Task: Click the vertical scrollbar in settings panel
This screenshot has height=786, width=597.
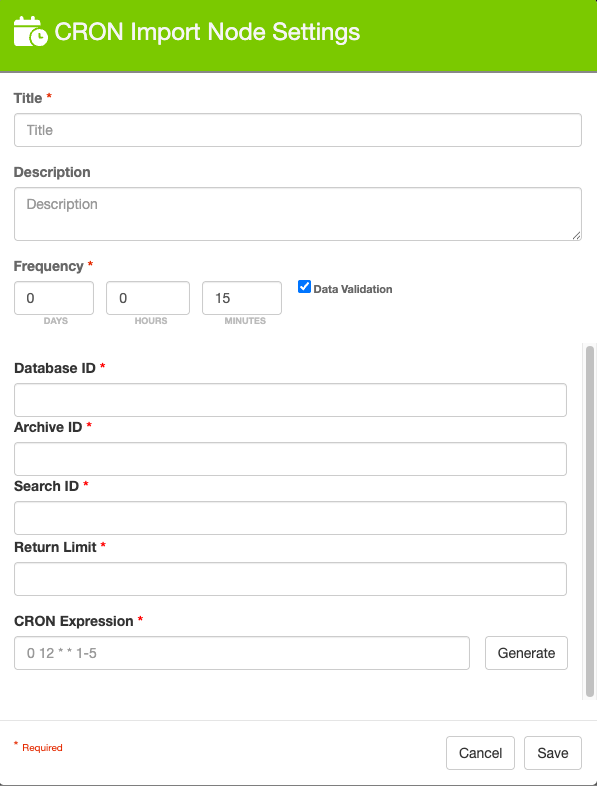Action: point(590,521)
